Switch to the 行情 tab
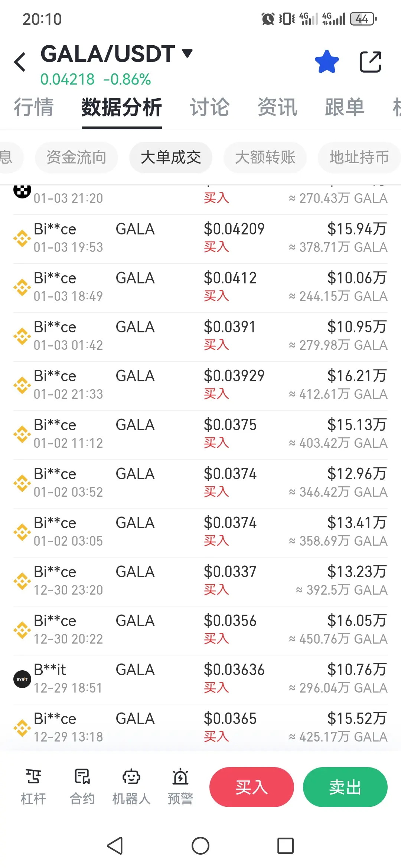 [x=34, y=108]
